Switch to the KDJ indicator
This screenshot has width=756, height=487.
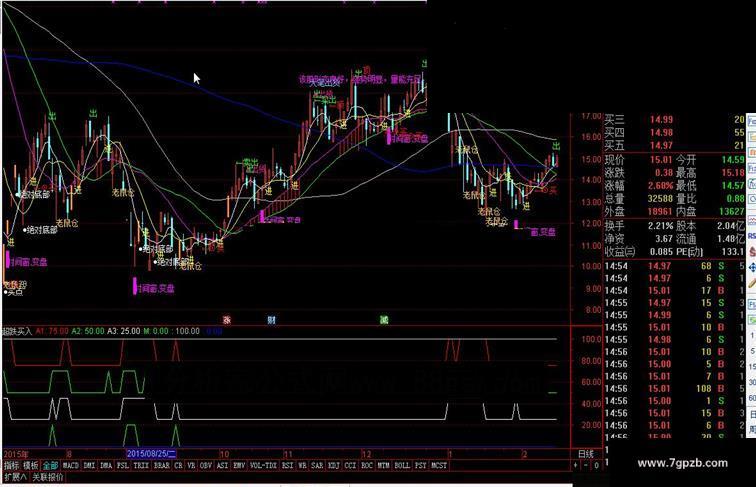coord(334,466)
